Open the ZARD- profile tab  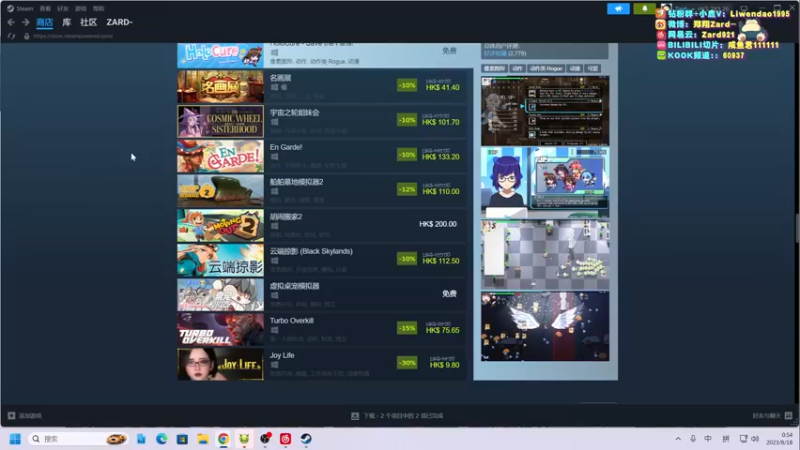click(x=119, y=22)
